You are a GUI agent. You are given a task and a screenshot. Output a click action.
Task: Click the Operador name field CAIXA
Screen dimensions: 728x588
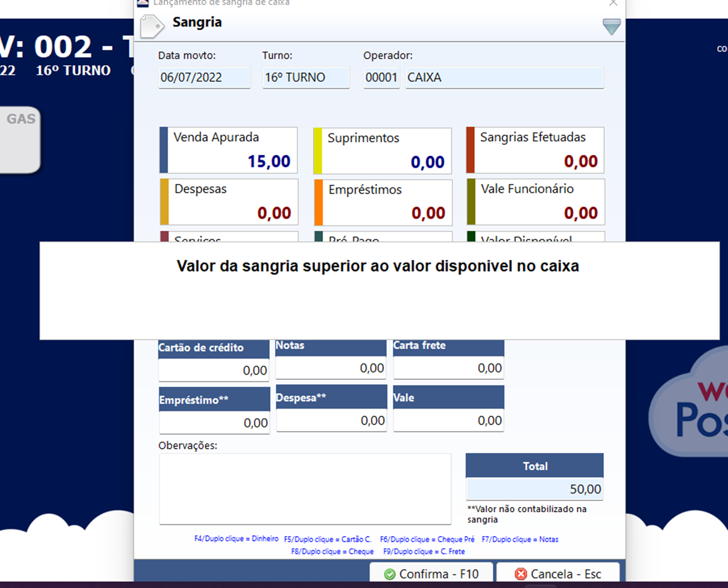pos(505,77)
